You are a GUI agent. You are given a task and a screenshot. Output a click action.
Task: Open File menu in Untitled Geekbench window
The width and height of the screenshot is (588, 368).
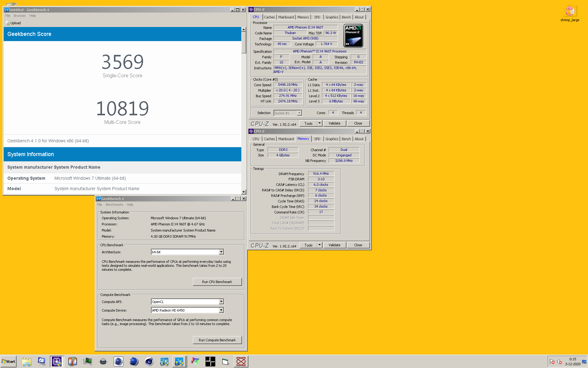[8, 16]
